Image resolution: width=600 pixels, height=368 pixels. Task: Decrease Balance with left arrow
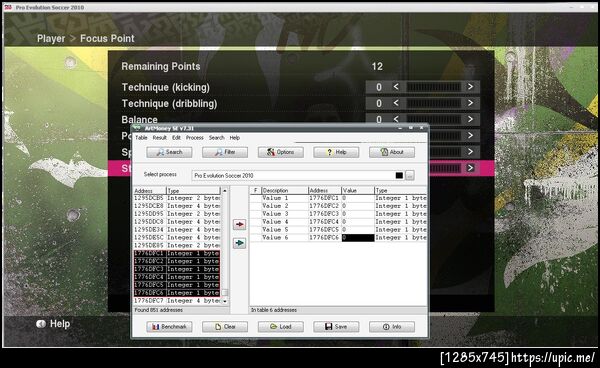click(x=396, y=119)
